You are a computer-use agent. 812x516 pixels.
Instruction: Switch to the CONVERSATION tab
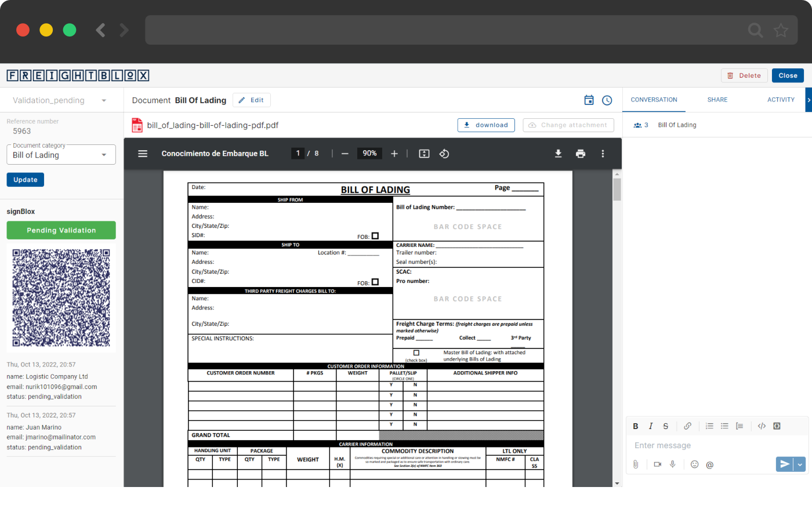[654, 100]
